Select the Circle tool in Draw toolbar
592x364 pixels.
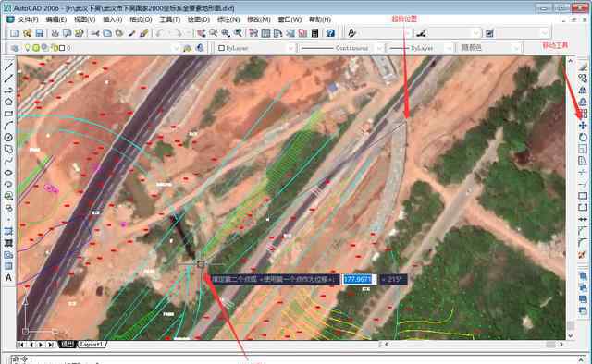8,138
